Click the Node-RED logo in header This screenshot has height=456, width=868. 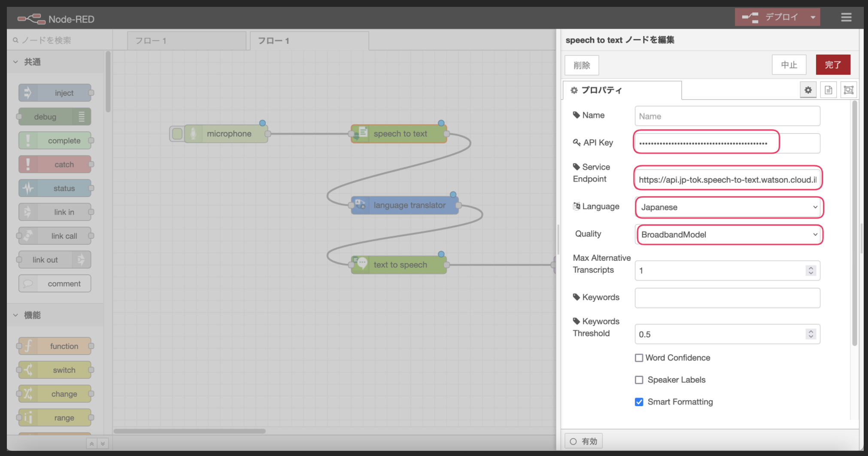[x=56, y=19]
